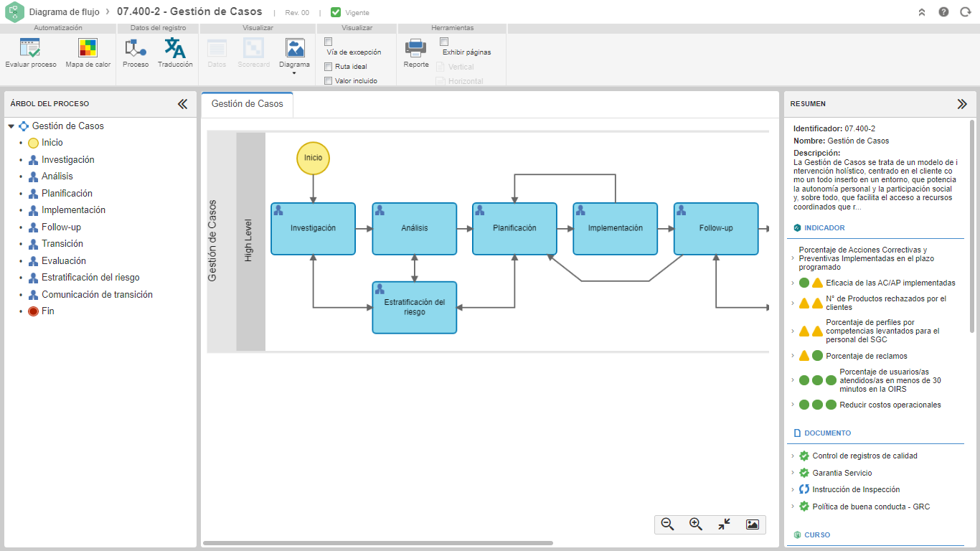
Task: Click the refresh icon in header
Action: point(965,12)
